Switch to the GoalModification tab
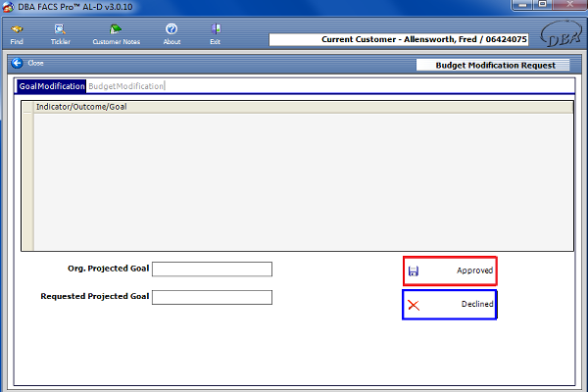 tap(52, 86)
